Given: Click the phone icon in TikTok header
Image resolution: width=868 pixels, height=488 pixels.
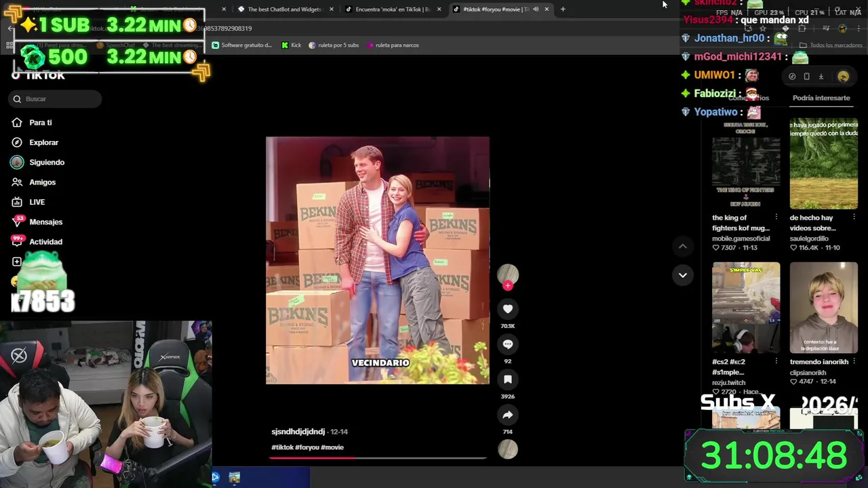Looking at the screenshot, I should pyautogui.click(x=806, y=77).
